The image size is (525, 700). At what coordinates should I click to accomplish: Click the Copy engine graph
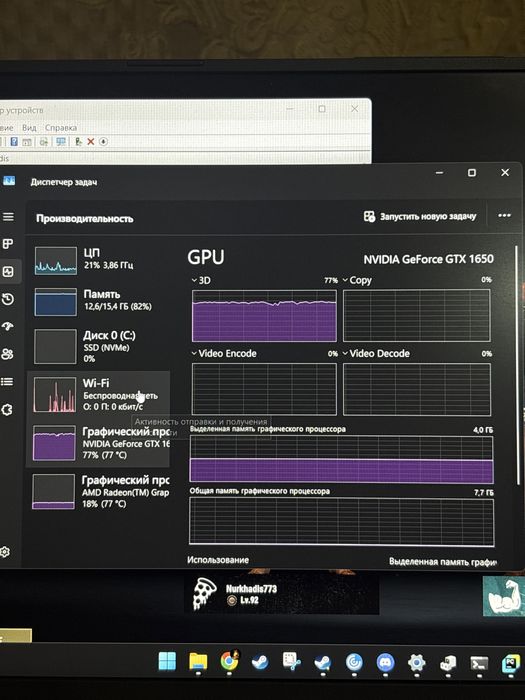tap(417, 316)
